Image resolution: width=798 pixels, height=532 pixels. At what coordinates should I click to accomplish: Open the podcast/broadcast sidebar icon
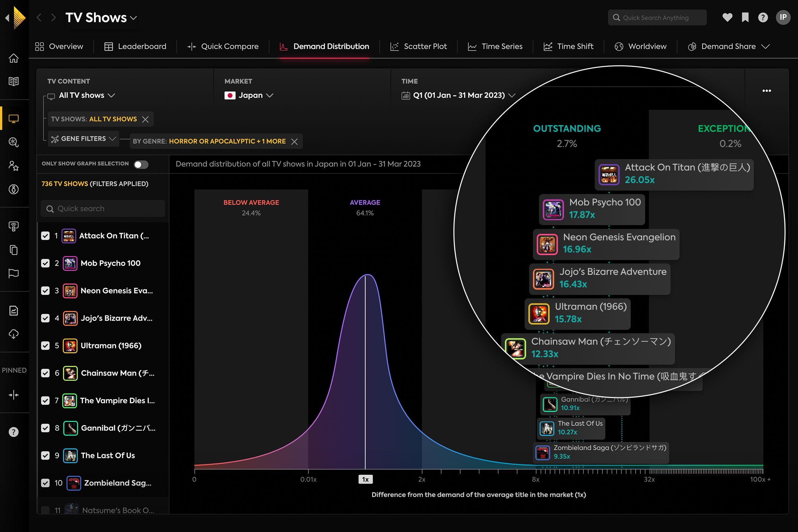(x=14, y=226)
